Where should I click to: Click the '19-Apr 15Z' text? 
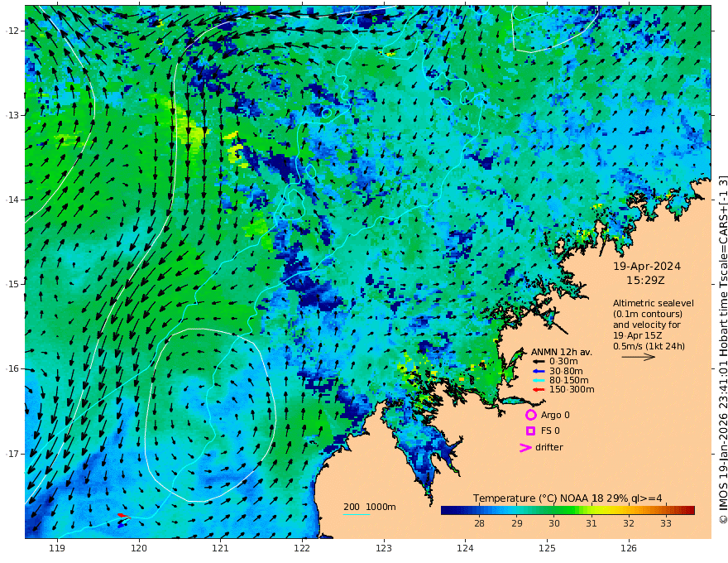[638, 335]
